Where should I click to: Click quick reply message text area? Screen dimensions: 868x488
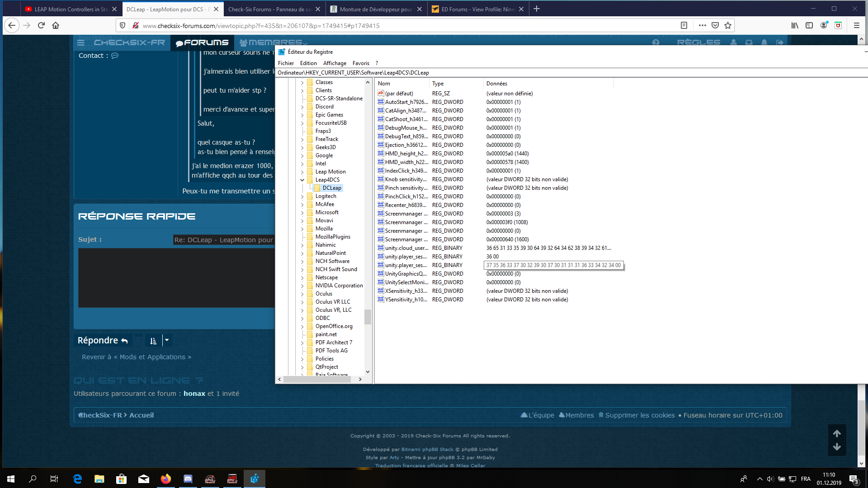[176, 278]
